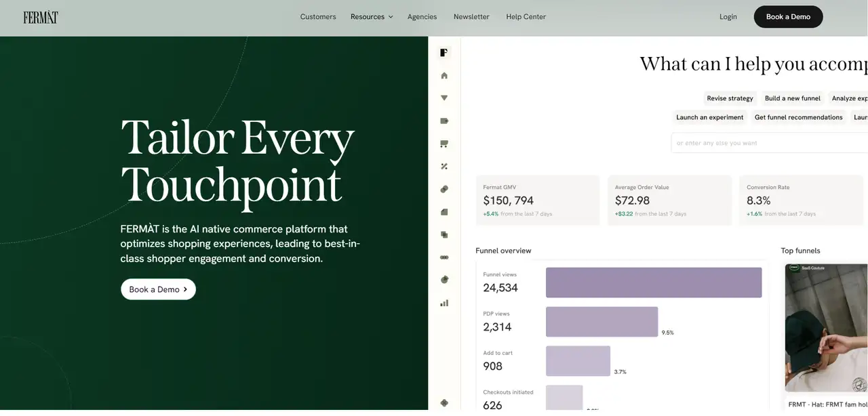This screenshot has width=868, height=416.
Task: Click the Conversion Rate 8.3% card
Action: tap(801, 201)
